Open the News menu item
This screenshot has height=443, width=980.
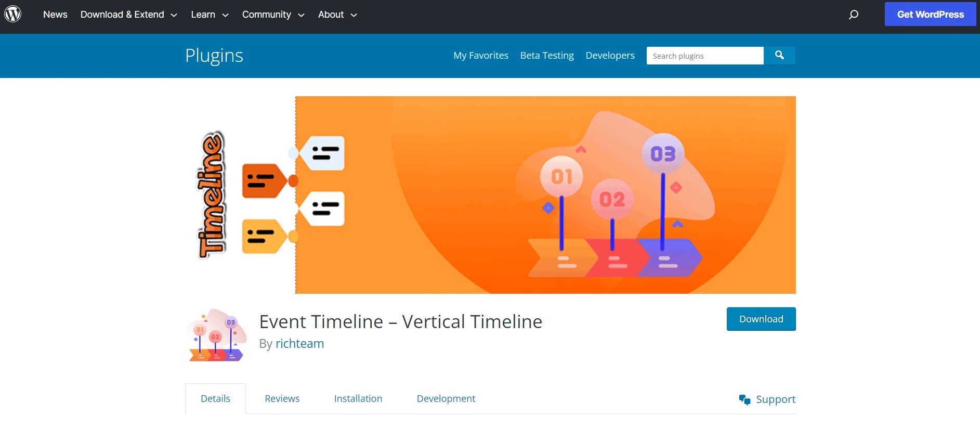coord(55,15)
